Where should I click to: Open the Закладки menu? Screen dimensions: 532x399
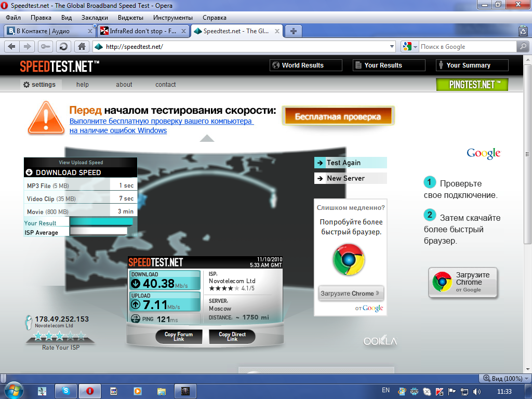coord(95,18)
